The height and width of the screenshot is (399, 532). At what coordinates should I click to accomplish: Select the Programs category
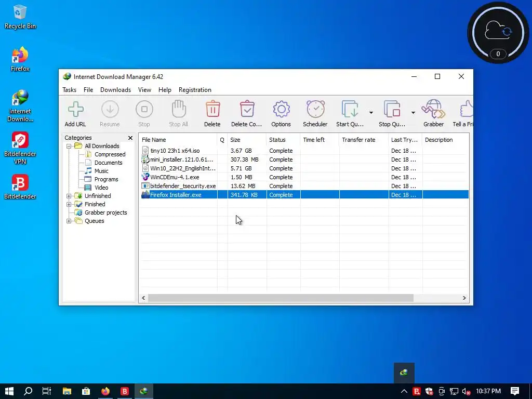(x=106, y=179)
